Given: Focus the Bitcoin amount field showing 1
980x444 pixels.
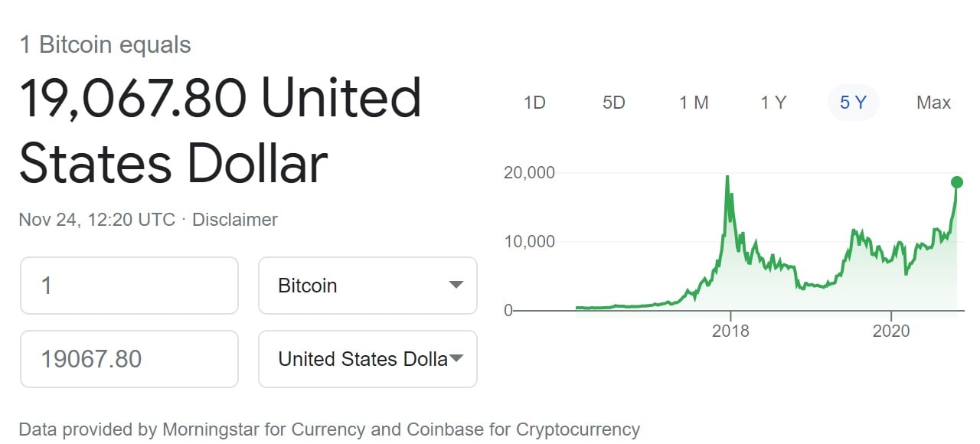Looking at the screenshot, I should click(x=129, y=286).
